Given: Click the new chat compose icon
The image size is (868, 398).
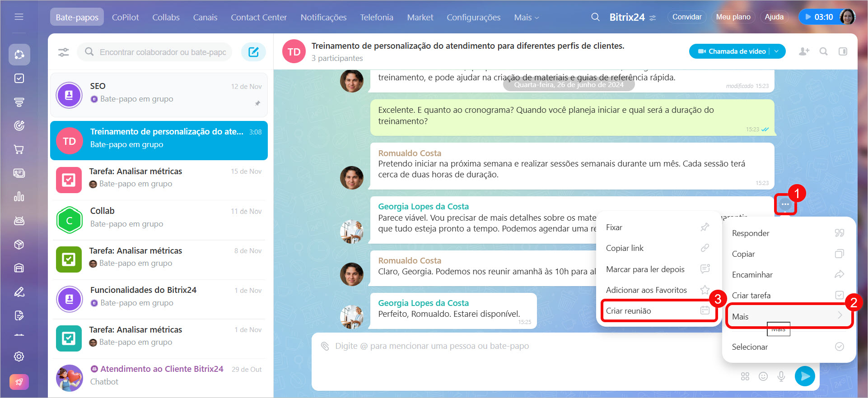Looking at the screenshot, I should tap(253, 52).
